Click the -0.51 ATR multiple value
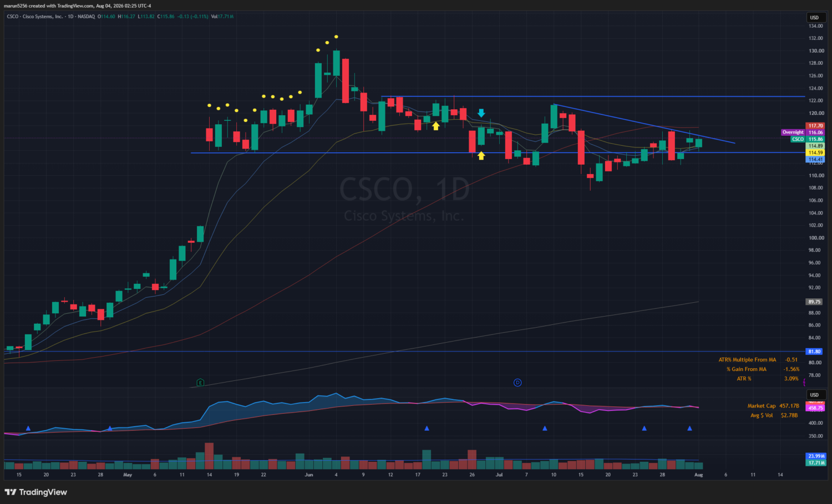 [792, 360]
